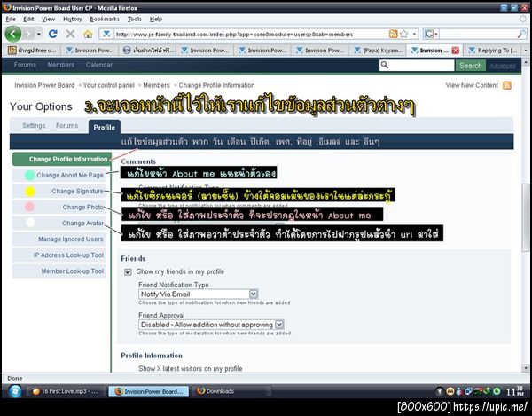Open Change Signature page
Image resolution: width=532 pixels, height=416 pixels.
(x=59, y=191)
